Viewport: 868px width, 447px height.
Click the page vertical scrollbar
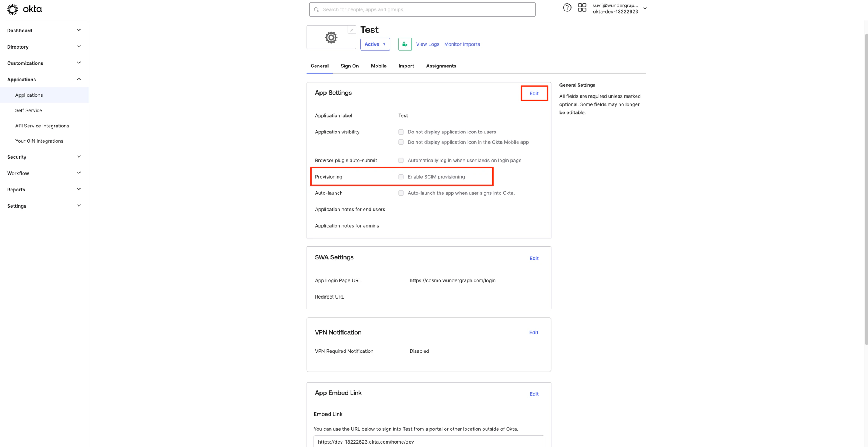(x=866, y=188)
